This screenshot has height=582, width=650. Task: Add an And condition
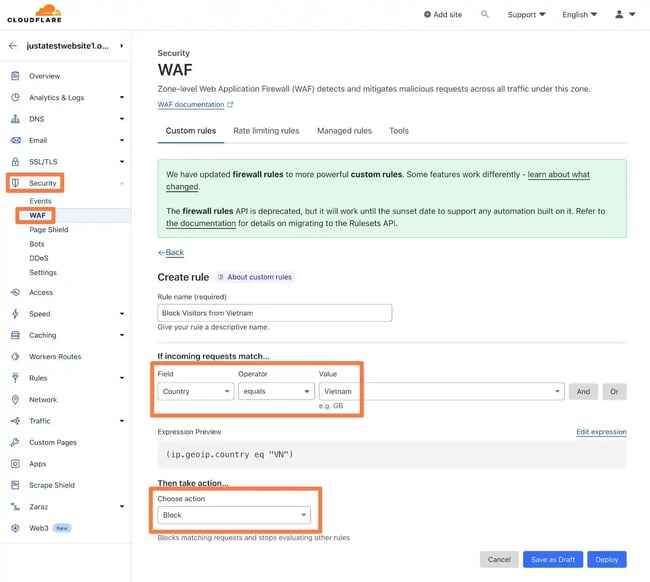pos(583,392)
